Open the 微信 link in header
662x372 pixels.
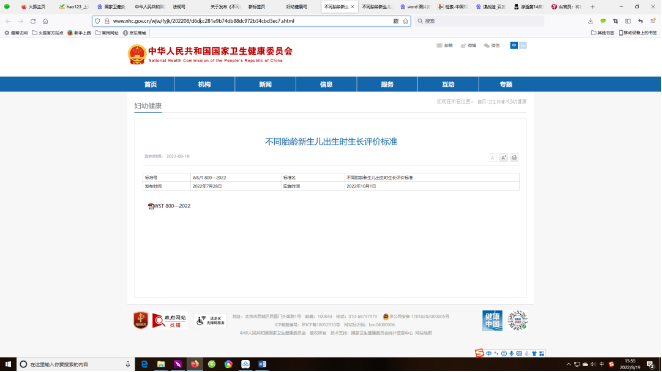(492, 46)
